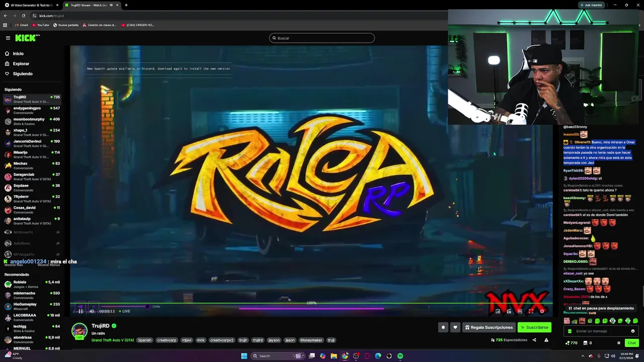Open the chat shop store icon
The height and width of the screenshot is (362, 644).
585,343
